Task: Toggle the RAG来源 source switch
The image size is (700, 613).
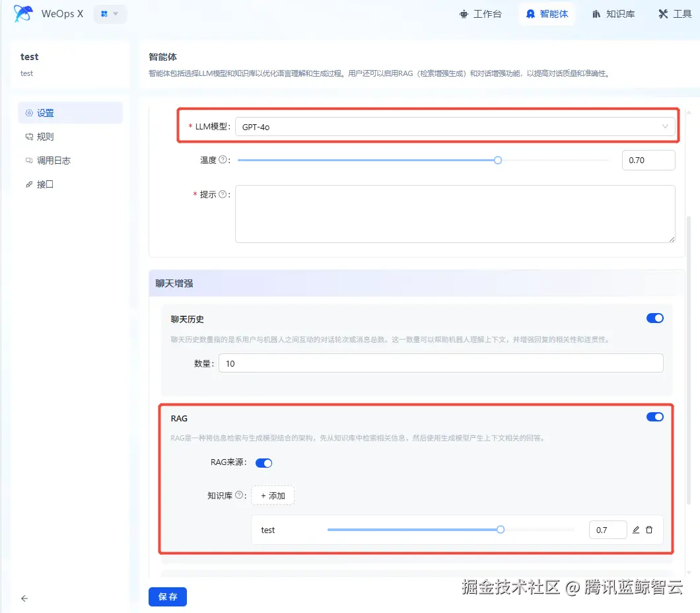Action: 263,462
